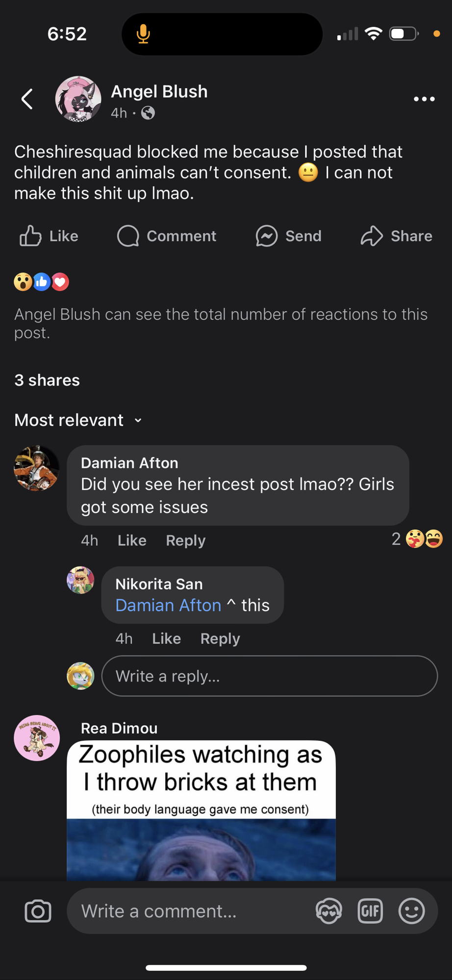Tap the Share arrow icon
The height and width of the screenshot is (980, 452).
coord(372,236)
